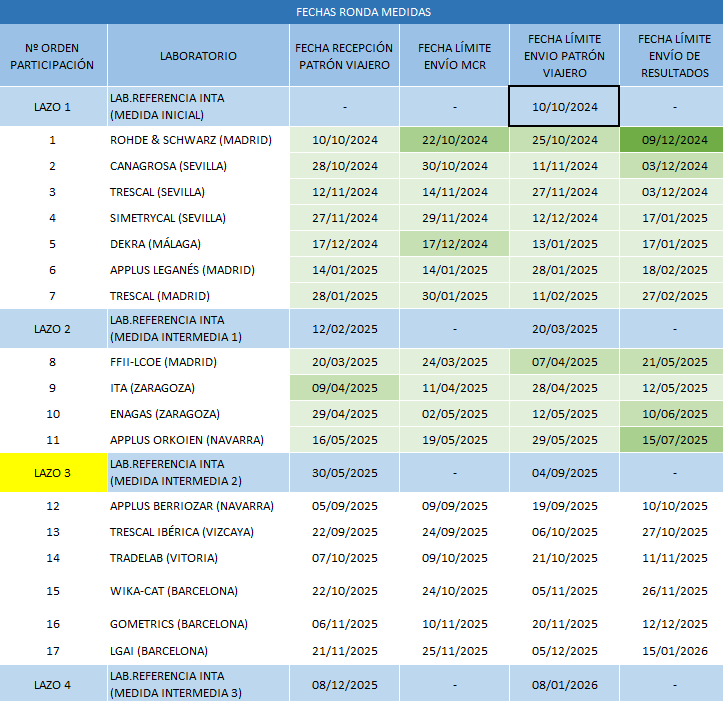This screenshot has width=723, height=701.
Task: Click the 12/12/2024 cell
Action: pos(564,218)
